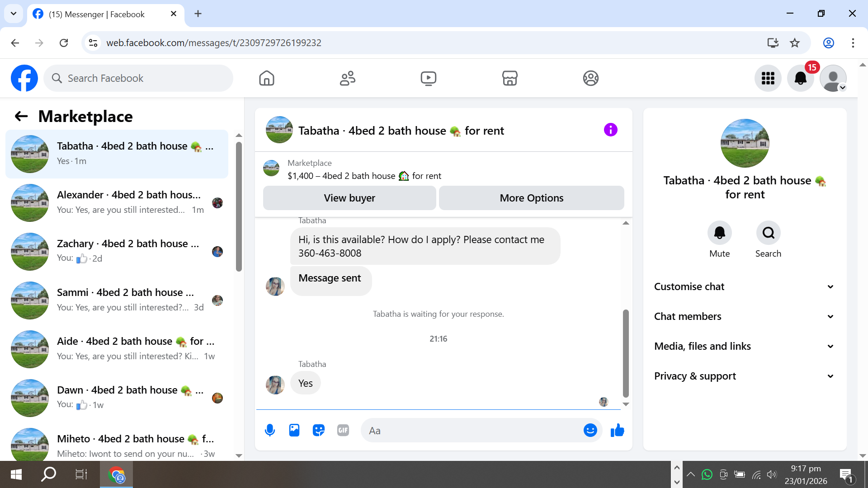Search within this conversation
The height and width of the screenshot is (488, 868).
pos(768,233)
